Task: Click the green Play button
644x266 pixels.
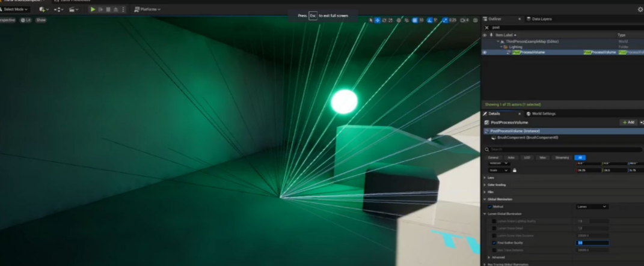Action: click(x=93, y=9)
